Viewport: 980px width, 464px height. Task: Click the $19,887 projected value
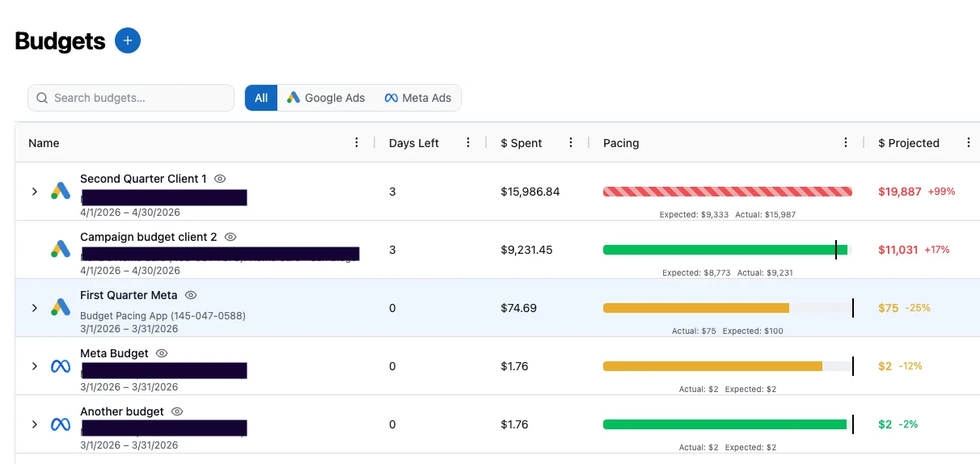[900, 192]
